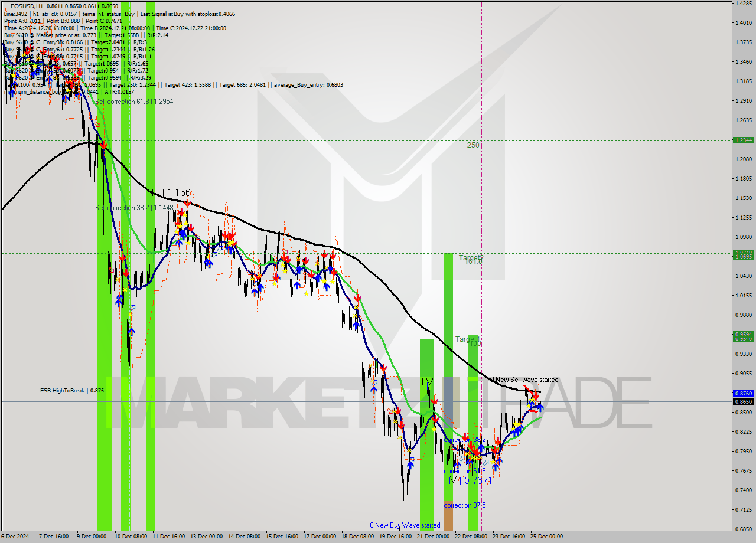Click the green 1.2344 price tag
The image size is (756, 543).
coord(742,140)
